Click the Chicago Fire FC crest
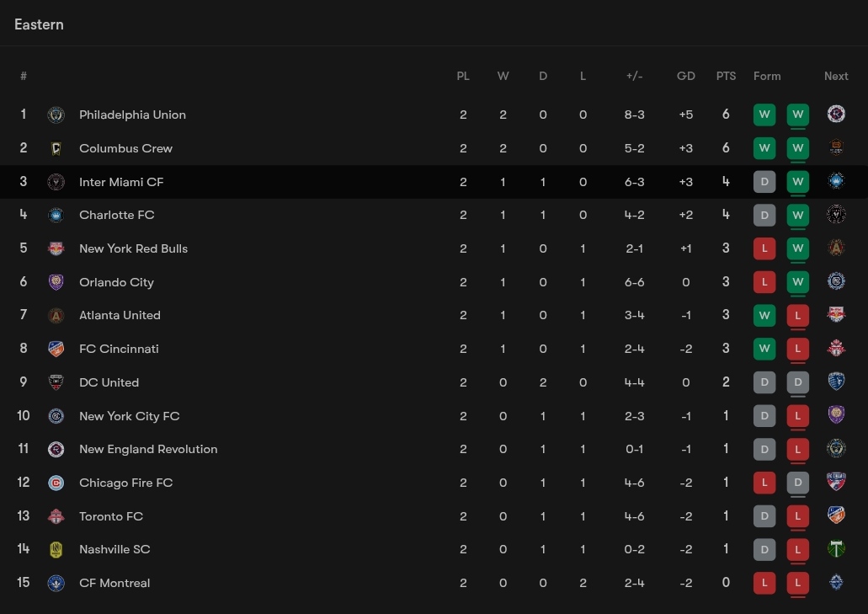 56,483
